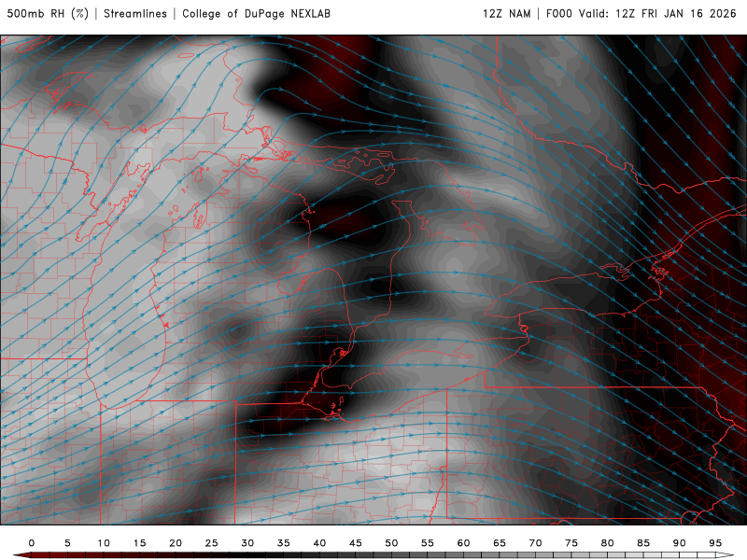Click the colorbar label "55"
747x560 pixels.
coord(428,543)
